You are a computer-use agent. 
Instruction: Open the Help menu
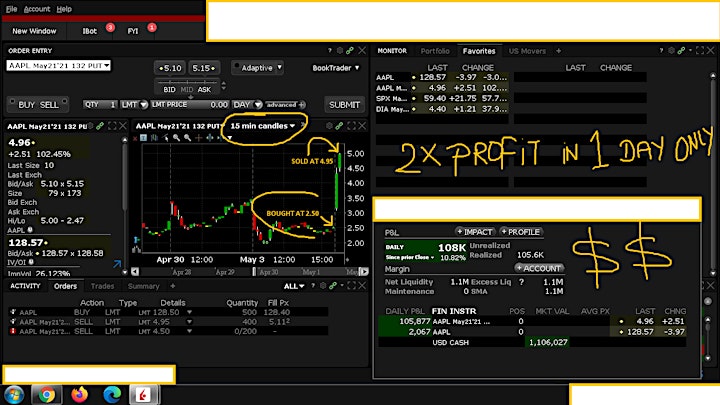(64, 9)
